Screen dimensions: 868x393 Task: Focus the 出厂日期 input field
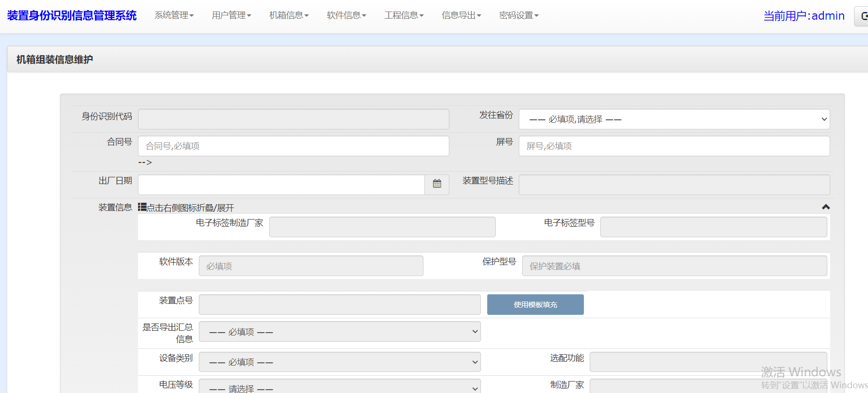tap(282, 185)
